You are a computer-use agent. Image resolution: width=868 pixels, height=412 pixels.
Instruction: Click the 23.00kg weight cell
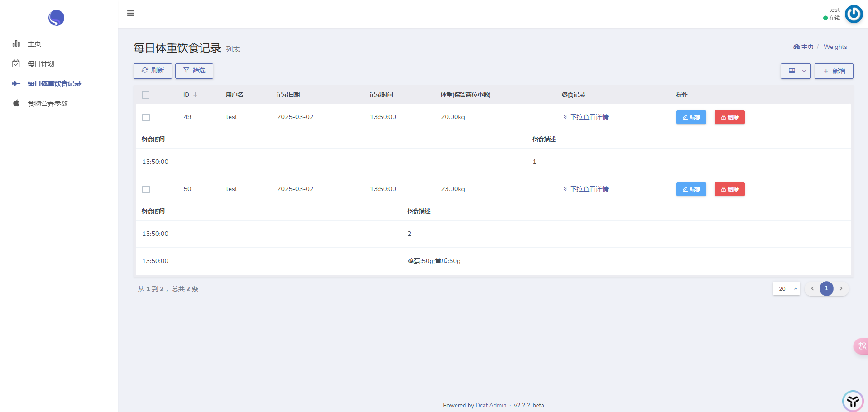pyautogui.click(x=453, y=189)
